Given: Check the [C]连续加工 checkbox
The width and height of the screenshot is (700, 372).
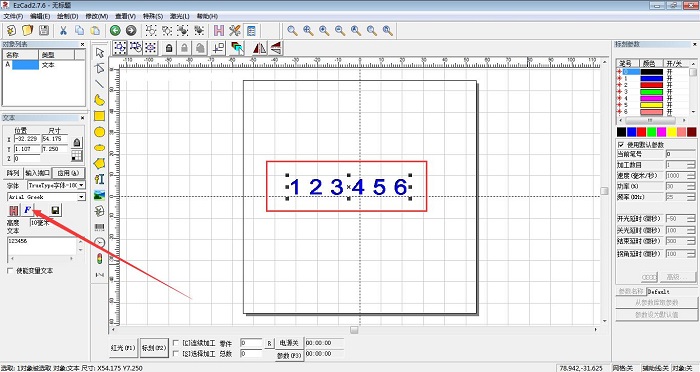Looking at the screenshot, I should point(176,343).
